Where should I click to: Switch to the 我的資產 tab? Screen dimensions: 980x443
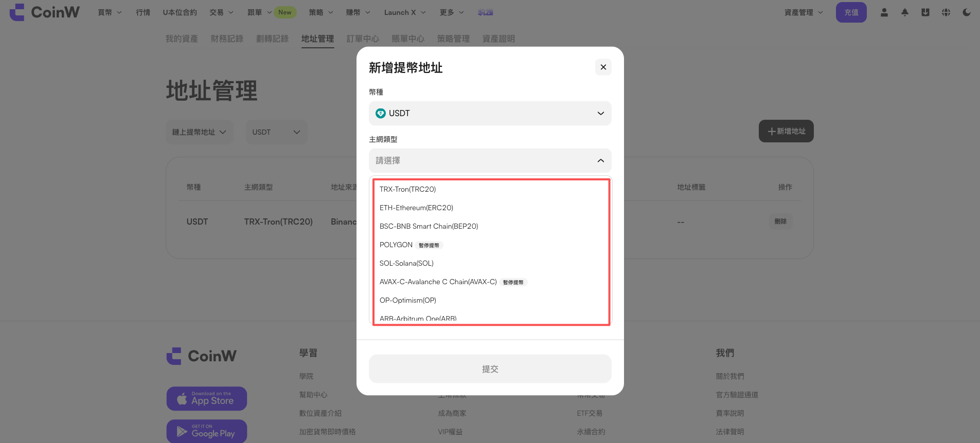182,39
